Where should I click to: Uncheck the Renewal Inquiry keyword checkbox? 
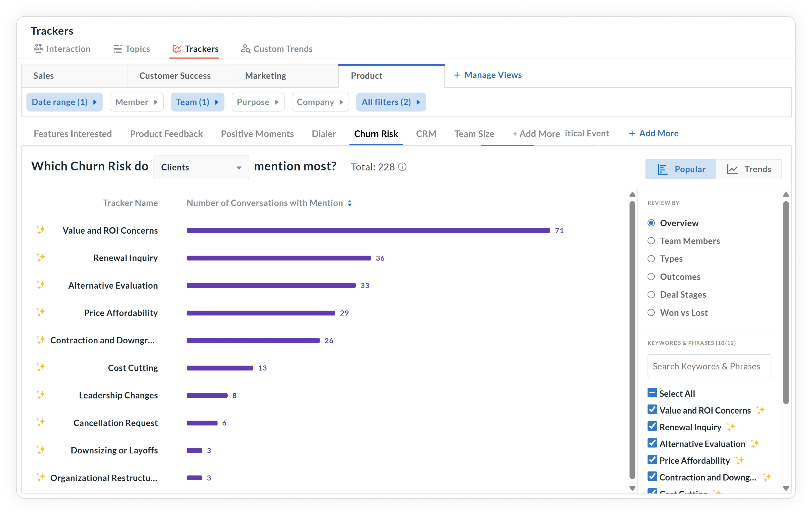pyautogui.click(x=652, y=426)
